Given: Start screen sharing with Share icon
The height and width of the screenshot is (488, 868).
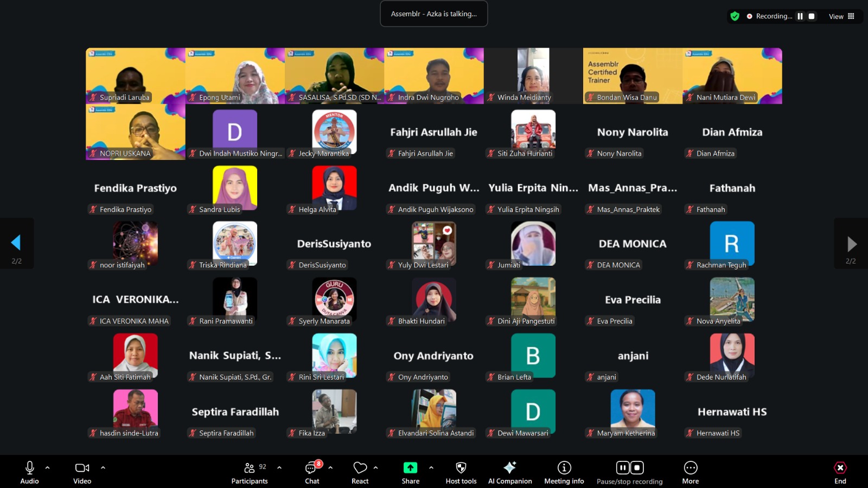Looking at the screenshot, I should (x=410, y=468).
